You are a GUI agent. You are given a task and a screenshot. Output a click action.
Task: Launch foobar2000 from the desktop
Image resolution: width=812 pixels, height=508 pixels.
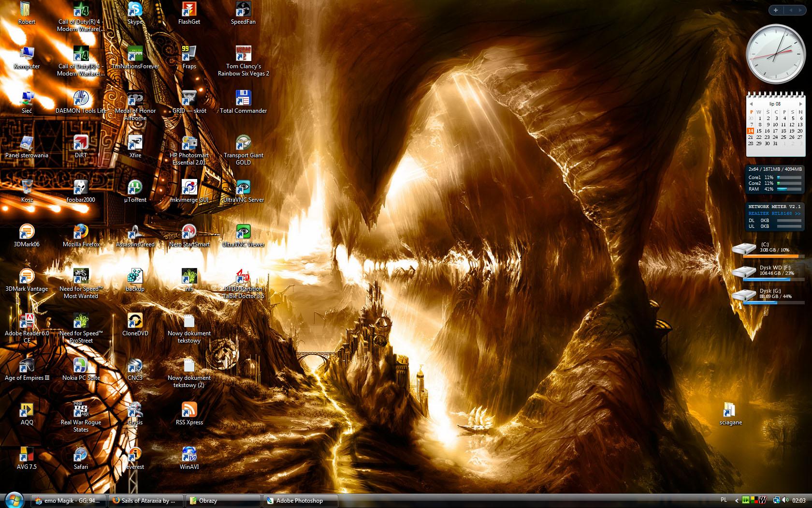click(81, 192)
